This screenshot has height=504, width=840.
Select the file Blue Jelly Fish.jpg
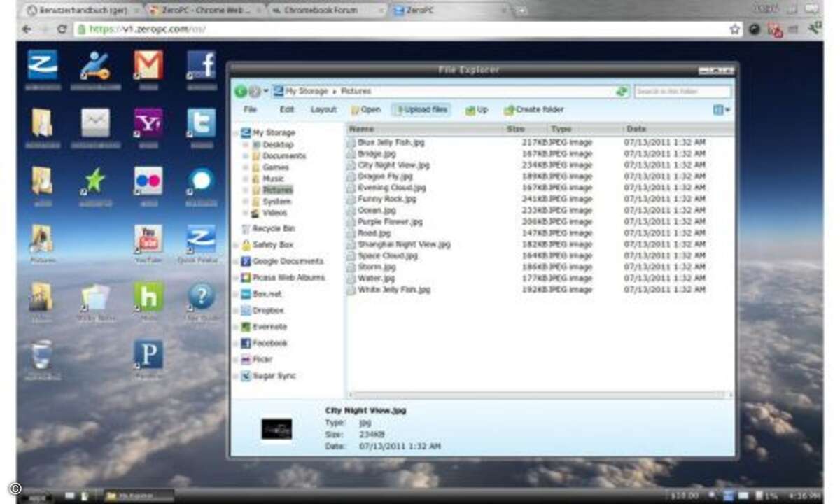point(387,142)
